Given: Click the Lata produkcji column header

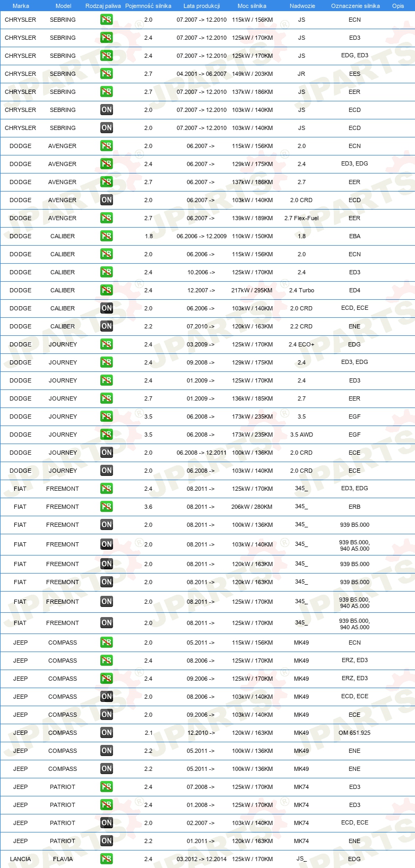Looking at the screenshot, I should pos(202,6).
